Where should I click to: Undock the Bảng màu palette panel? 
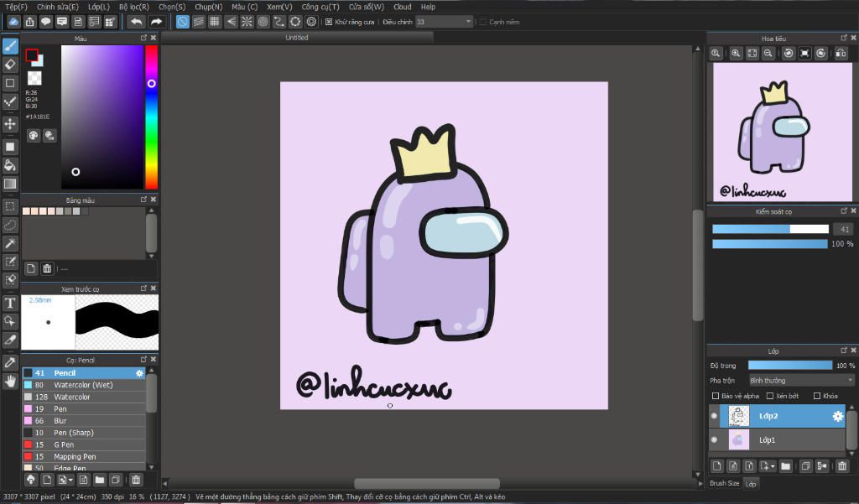[x=143, y=200]
